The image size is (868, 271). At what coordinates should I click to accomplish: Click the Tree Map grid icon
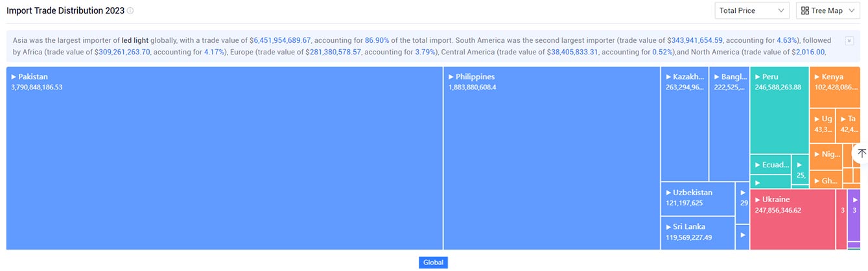pyautogui.click(x=805, y=11)
